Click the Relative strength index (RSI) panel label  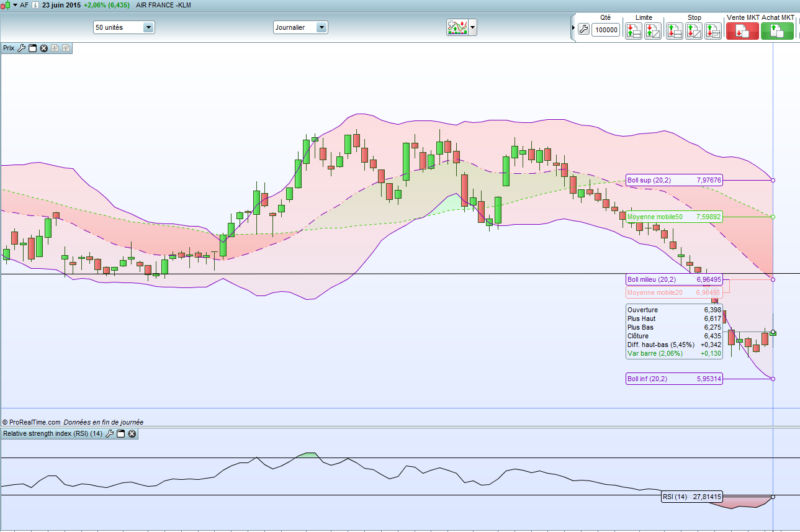click(x=53, y=434)
